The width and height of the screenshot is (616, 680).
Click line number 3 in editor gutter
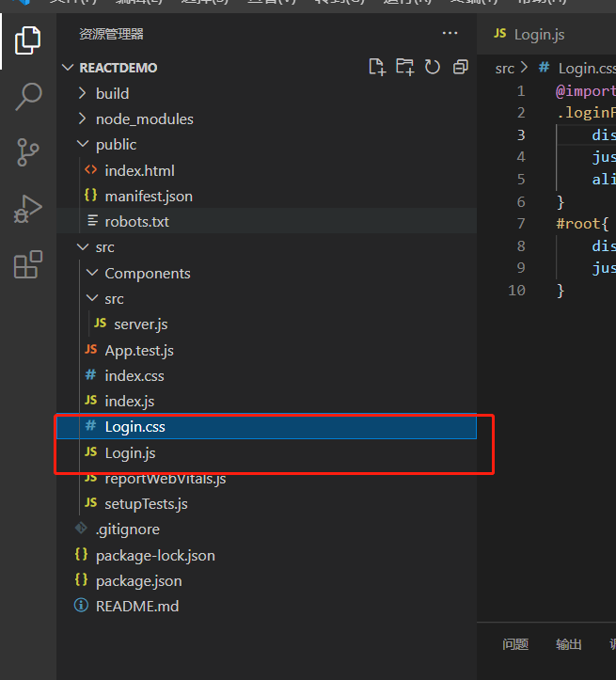(x=521, y=134)
